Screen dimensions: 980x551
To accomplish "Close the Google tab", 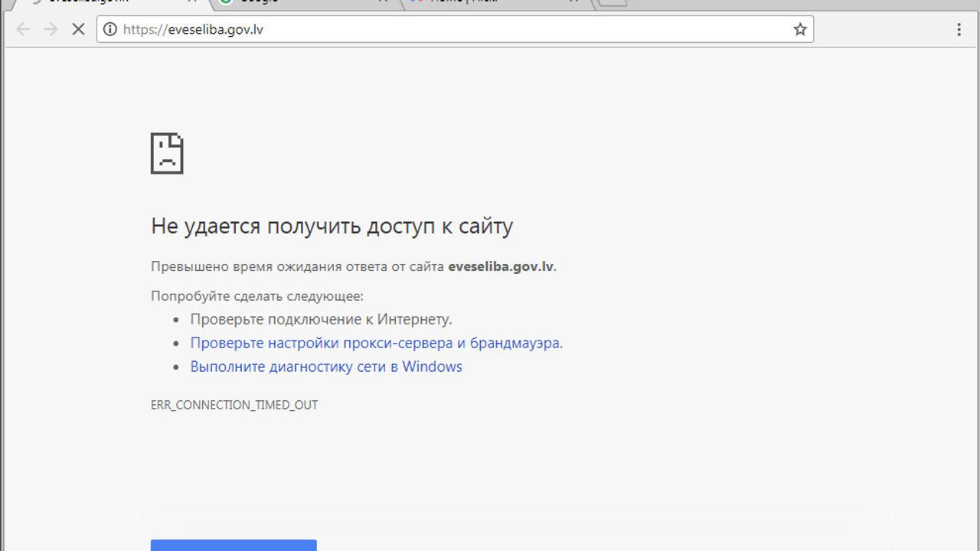I will 384,2.
